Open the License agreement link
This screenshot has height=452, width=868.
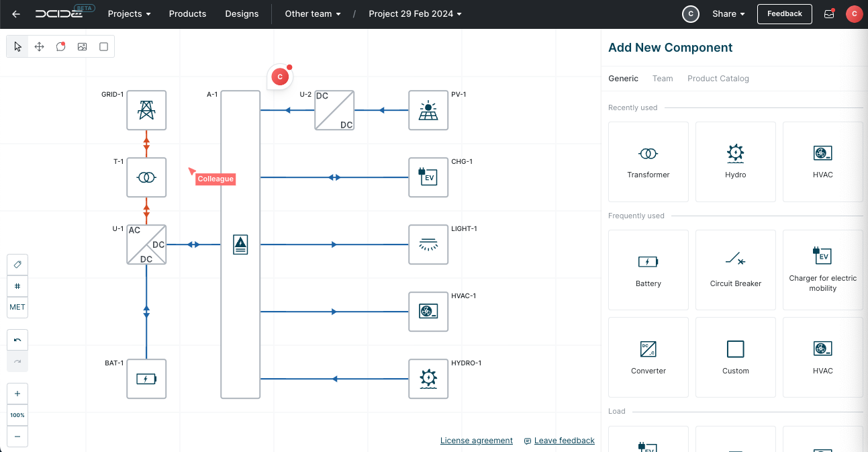click(x=477, y=441)
